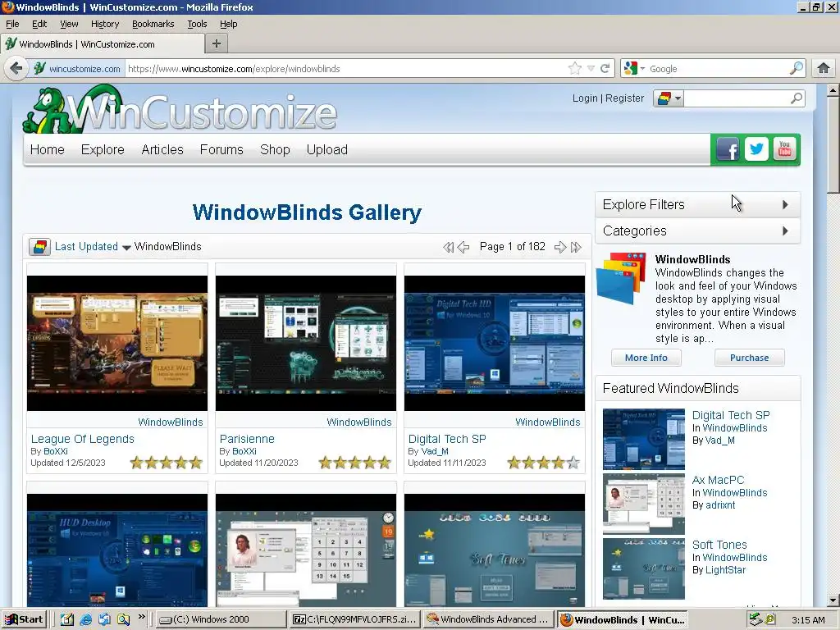Focus the URL address field
This screenshot has height=630, width=840.
[345, 68]
